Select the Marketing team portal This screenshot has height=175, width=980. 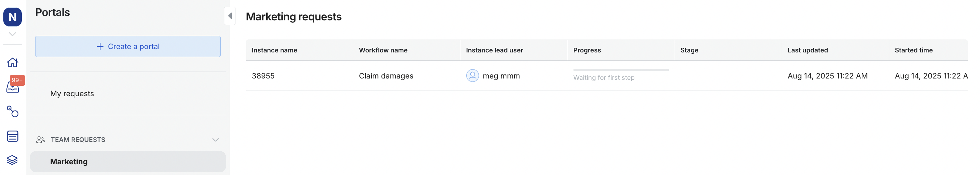[x=69, y=161]
